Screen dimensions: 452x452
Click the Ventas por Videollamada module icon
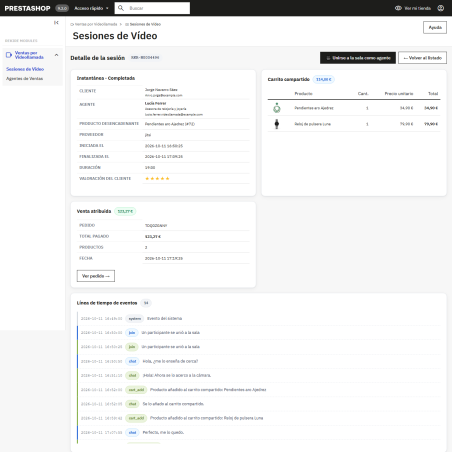pos(9,55)
